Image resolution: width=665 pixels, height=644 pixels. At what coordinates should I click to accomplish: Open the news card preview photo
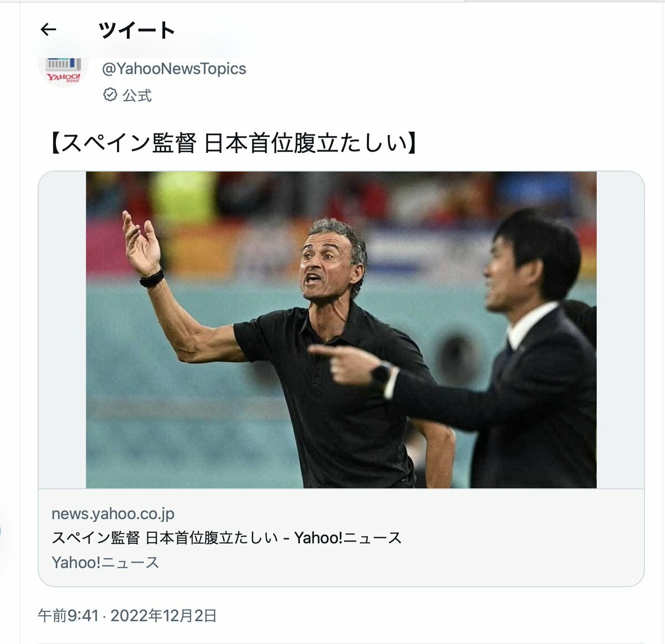341,330
